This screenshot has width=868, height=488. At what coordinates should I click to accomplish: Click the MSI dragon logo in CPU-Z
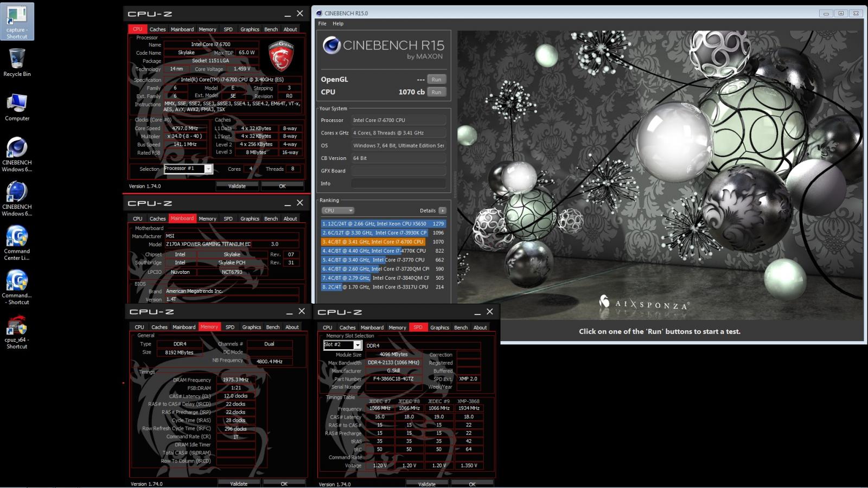click(281, 55)
